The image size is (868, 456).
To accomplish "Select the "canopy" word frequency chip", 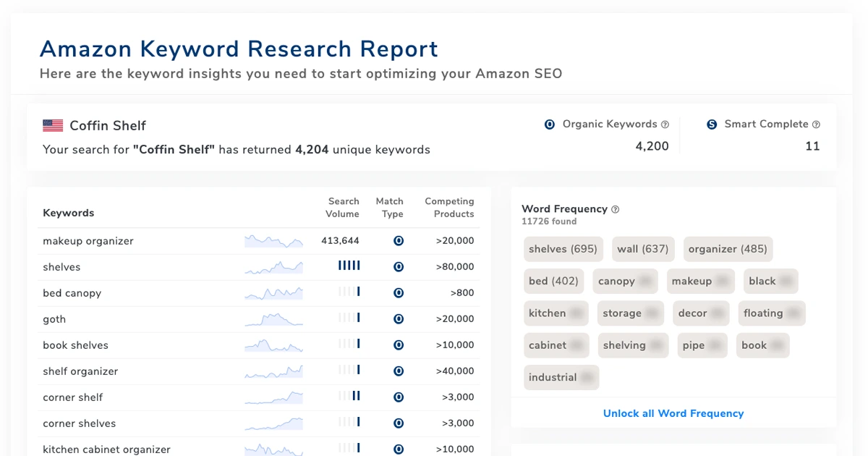I will [x=626, y=281].
